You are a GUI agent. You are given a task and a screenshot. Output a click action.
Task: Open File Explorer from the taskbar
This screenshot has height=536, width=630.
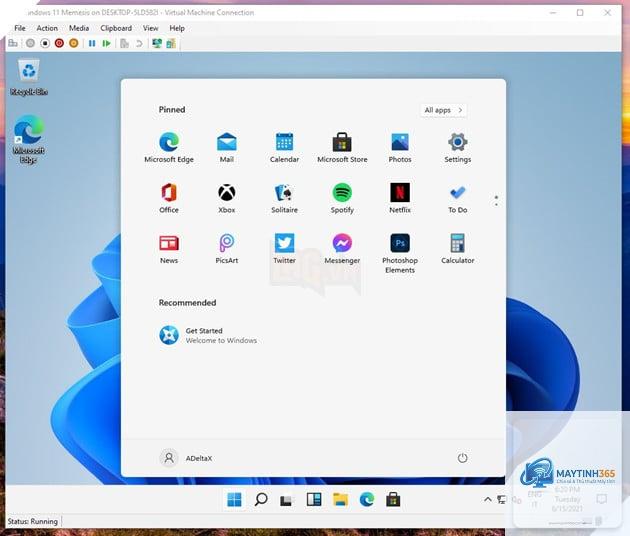coord(340,500)
